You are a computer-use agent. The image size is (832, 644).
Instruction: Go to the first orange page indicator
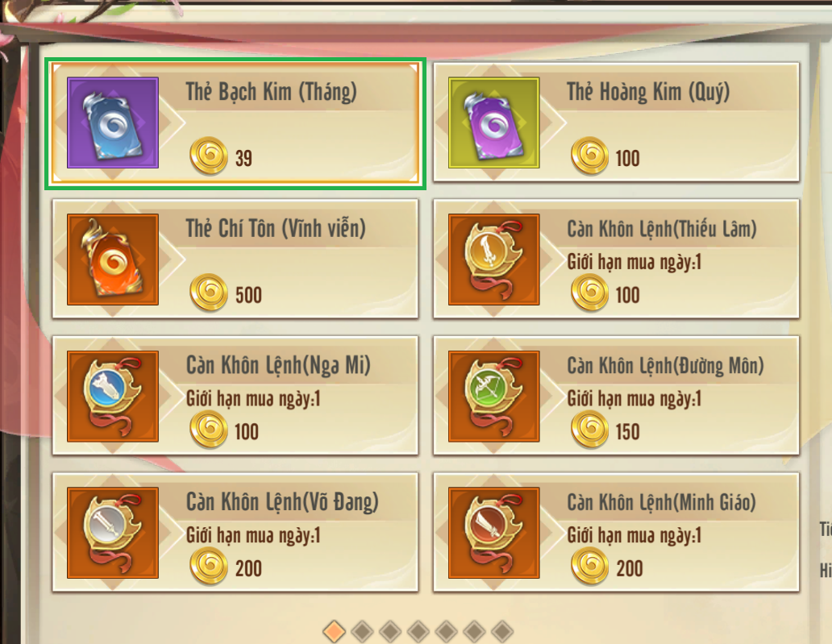(x=335, y=631)
